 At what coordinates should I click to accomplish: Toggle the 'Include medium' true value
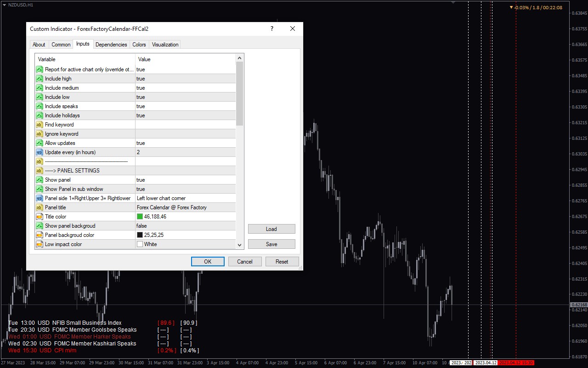(186, 88)
